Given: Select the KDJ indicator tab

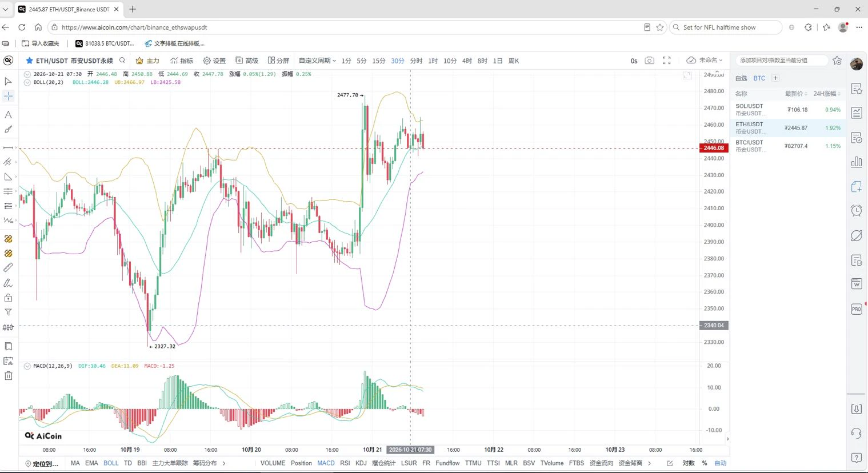Looking at the screenshot, I should 361,463.
